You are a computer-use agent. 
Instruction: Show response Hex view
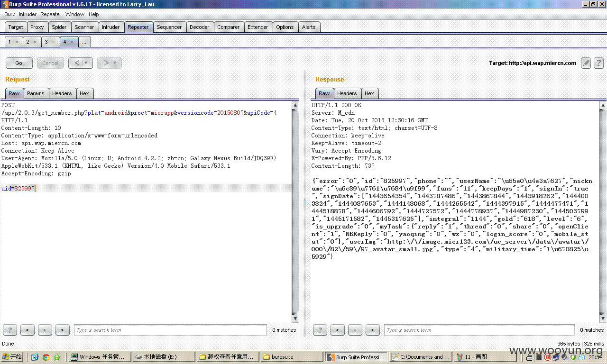click(369, 93)
